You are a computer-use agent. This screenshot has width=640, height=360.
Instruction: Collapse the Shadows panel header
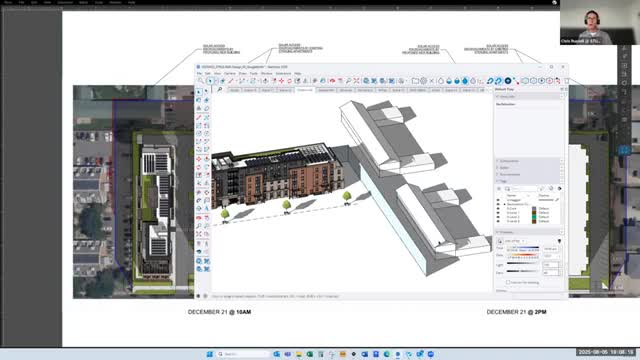529,232
